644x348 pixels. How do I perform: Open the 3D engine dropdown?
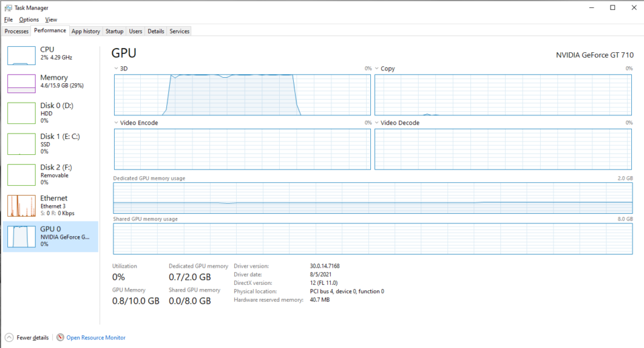[116, 68]
